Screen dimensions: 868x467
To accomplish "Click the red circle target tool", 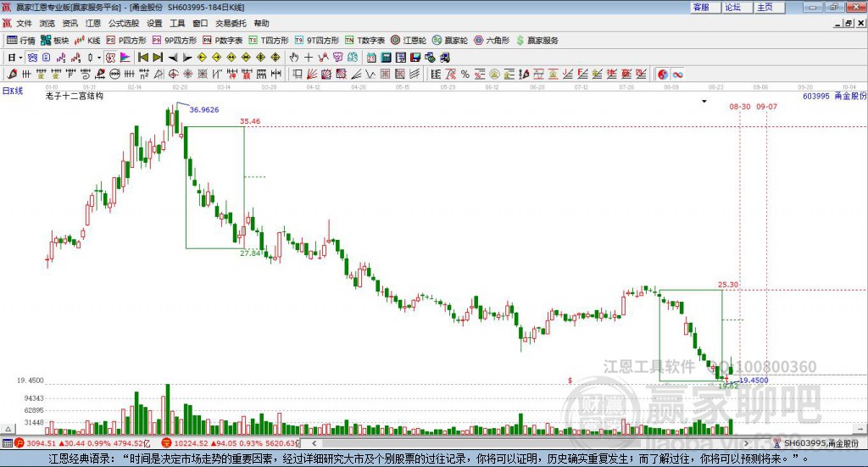I will 173,74.
